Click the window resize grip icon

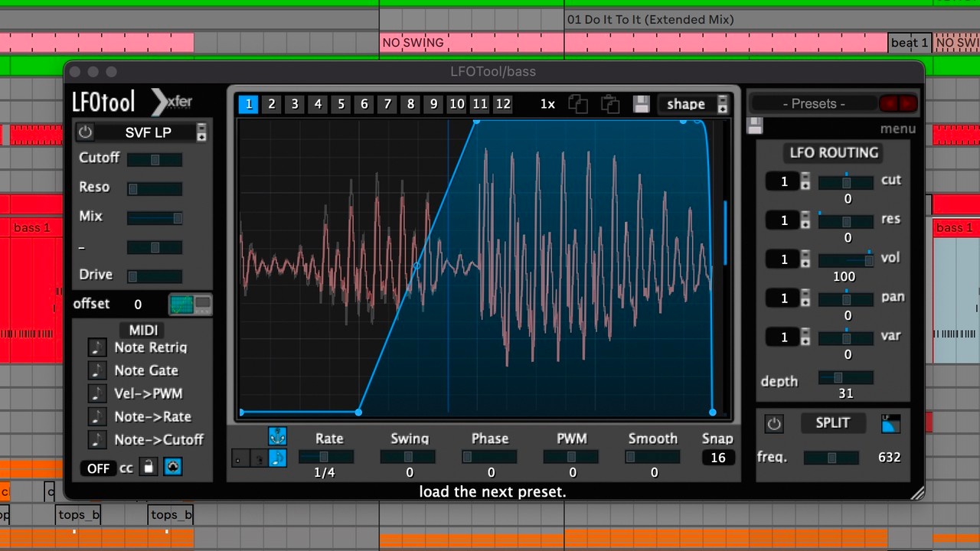click(x=917, y=494)
